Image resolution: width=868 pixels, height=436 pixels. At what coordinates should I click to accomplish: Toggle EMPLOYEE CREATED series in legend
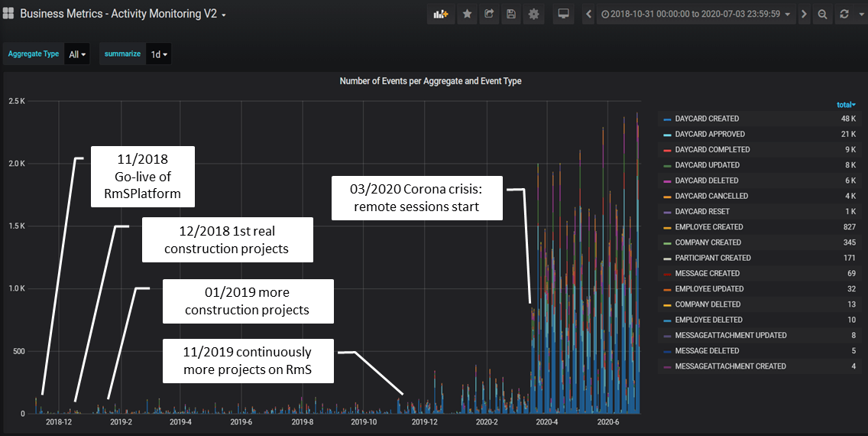pos(708,227)
